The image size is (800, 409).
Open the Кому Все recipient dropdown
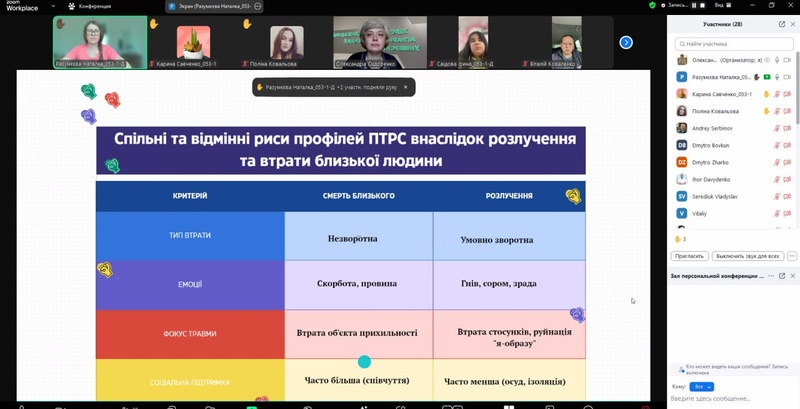pos(702,387)
